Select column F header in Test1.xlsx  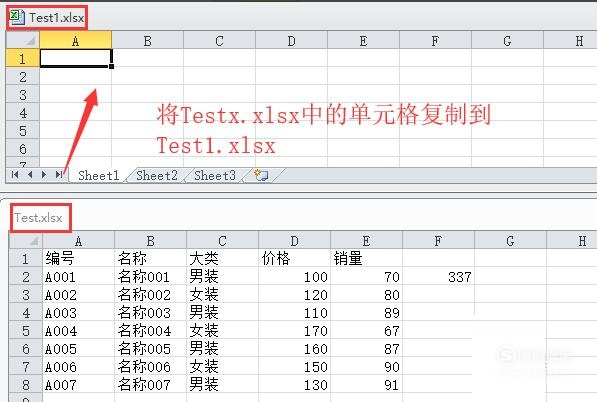(x=435, y=40)
